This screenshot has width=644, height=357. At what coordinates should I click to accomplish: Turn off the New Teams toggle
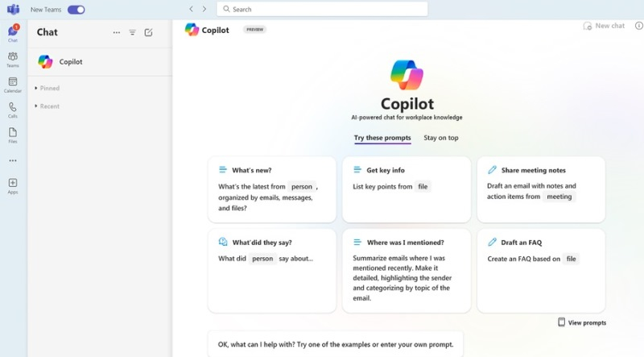[x=76, y=10]
